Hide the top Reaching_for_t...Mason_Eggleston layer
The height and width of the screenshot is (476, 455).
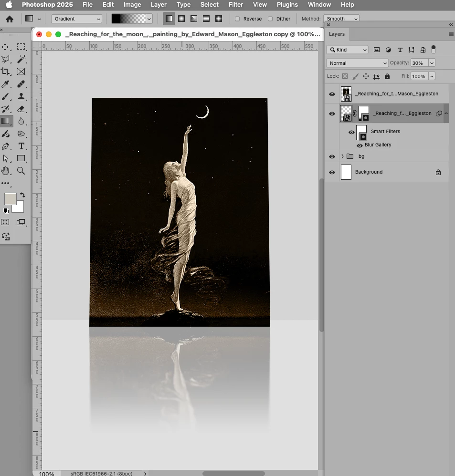click(x=332, y=94)
